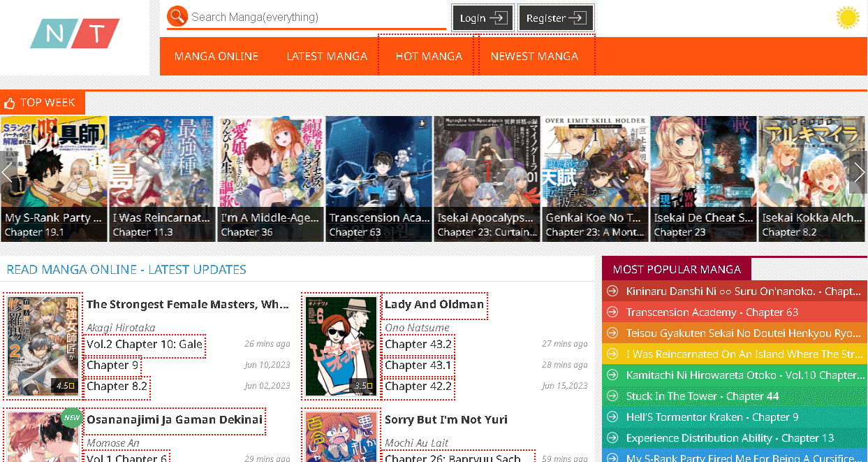This screenshot has height=462, width=868.
Task: Click the thumbs-up icon beside Top Week
Action: tap(10, 103)
